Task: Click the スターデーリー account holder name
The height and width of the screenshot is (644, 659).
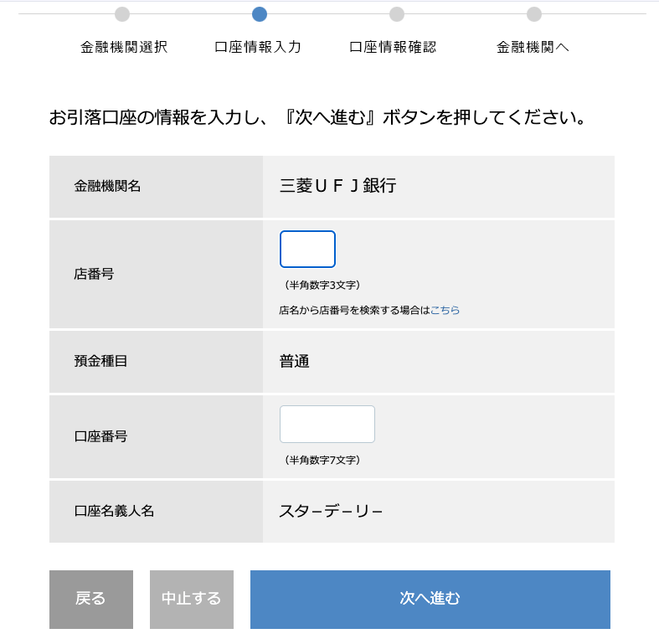Action: [331, 511]
